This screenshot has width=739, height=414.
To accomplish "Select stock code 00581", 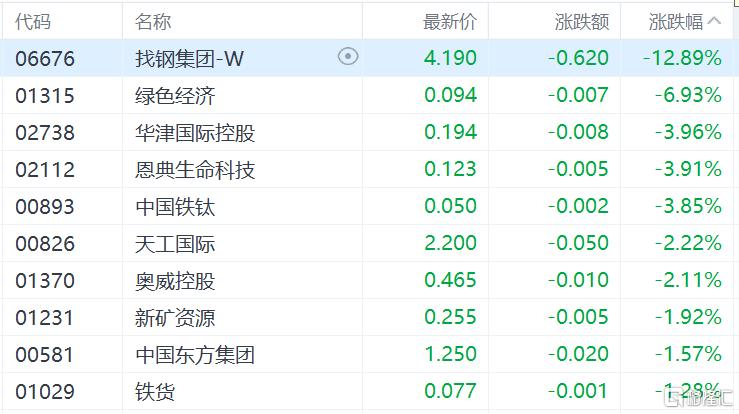I will tap(45, 355).
